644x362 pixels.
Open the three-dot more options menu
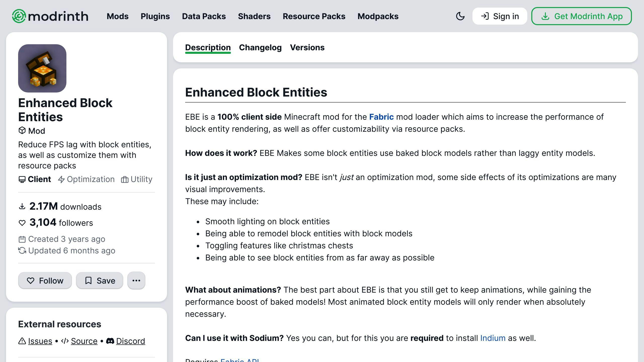(x=136, y=280)
